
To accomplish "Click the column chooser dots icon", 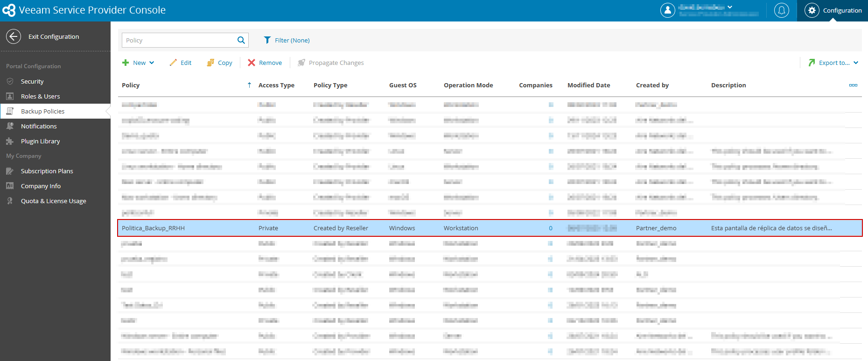I will click(853, 85).
